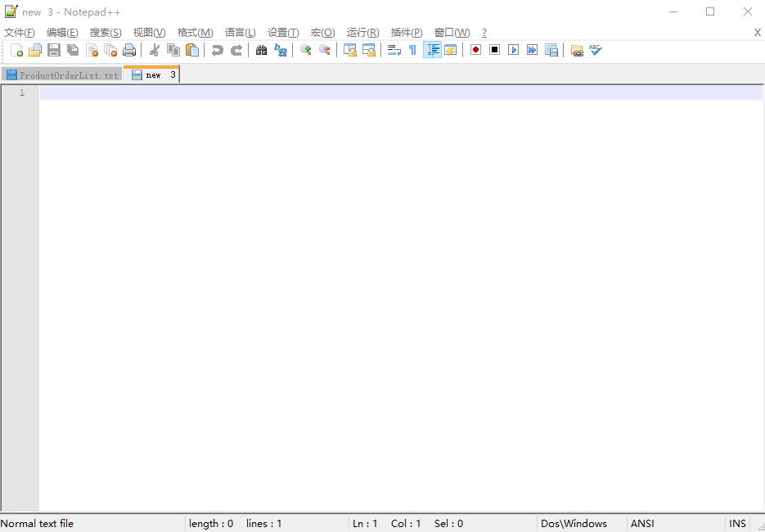The width and height of the screenshot is (765, 532).
Task: Click the Open file folder icon
Action: (35, 50)
